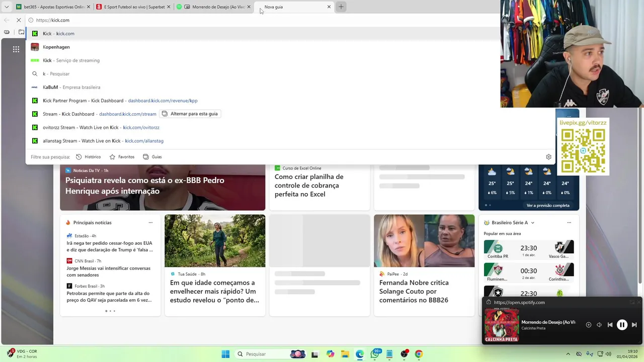Choose the Kopenhagen suggestion
The width and height of the screenshot is (644, 362).
click(263, 47)
